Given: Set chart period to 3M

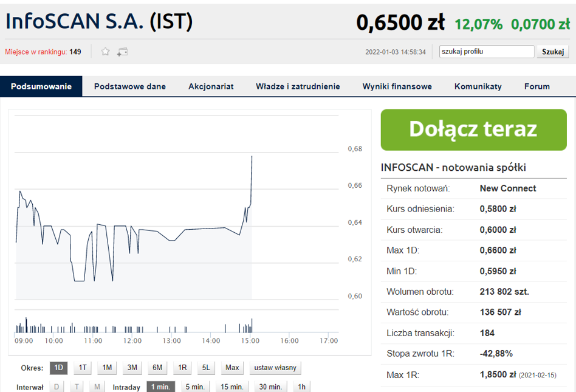Looking at the screenshot, I should point(132,368).
